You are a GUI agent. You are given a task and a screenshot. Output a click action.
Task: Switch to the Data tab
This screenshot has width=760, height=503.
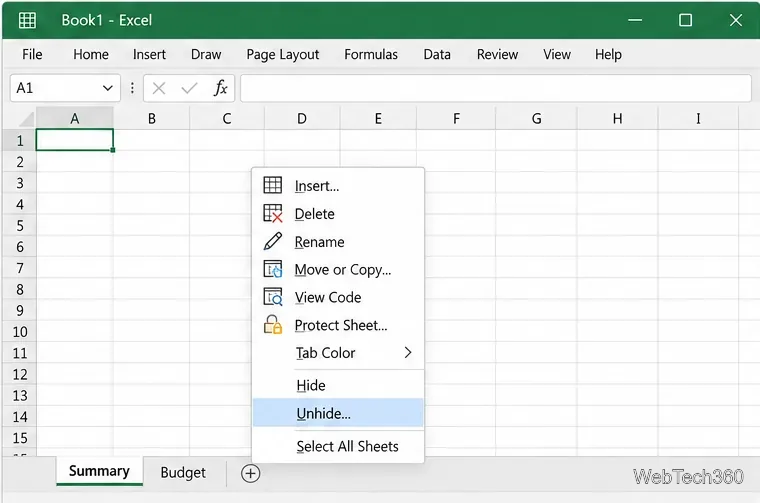437,54
